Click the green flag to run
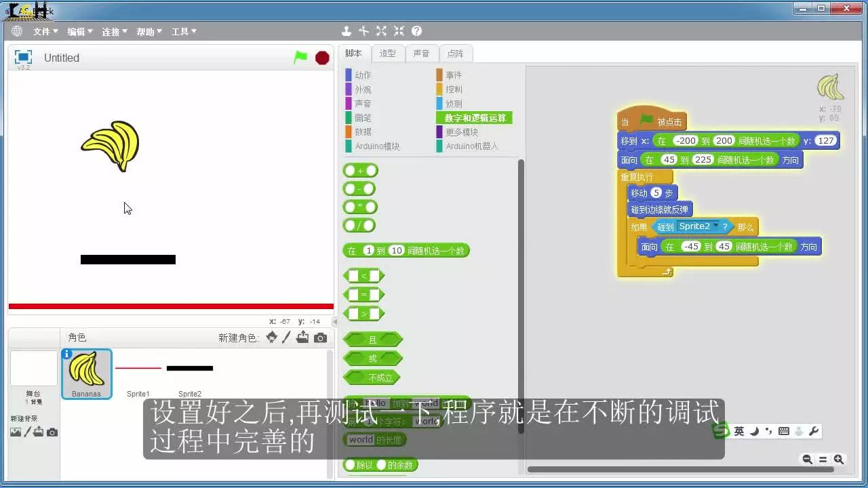 300,58
